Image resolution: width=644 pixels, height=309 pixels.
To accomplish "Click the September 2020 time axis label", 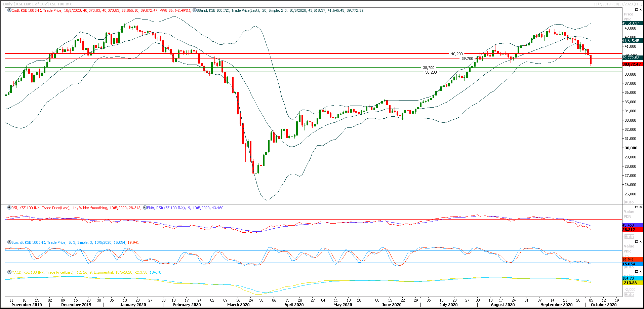I will pyautogui.click(x=557, y=305).
